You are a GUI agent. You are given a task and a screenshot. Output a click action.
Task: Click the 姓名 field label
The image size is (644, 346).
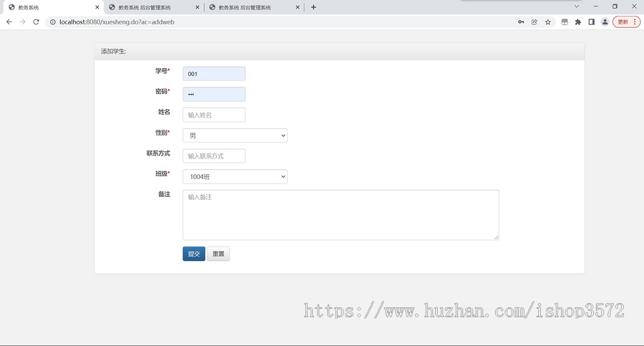coord(165,112)
